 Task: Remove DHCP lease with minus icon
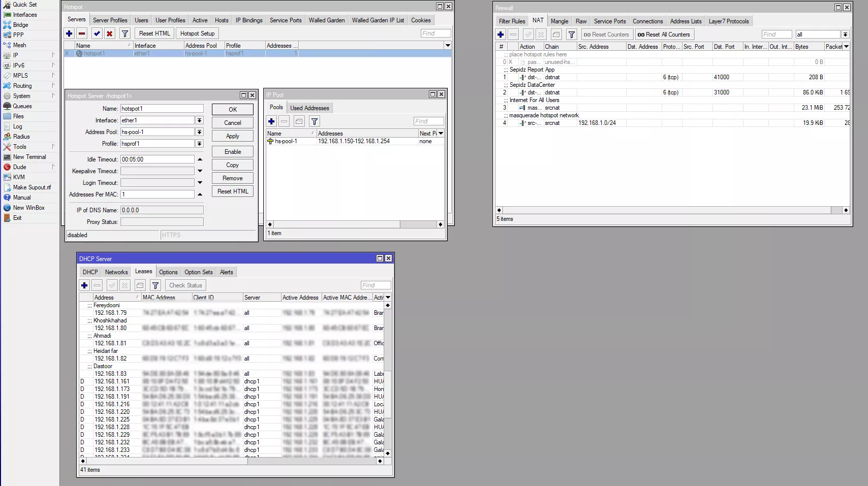tap(97, 285)
